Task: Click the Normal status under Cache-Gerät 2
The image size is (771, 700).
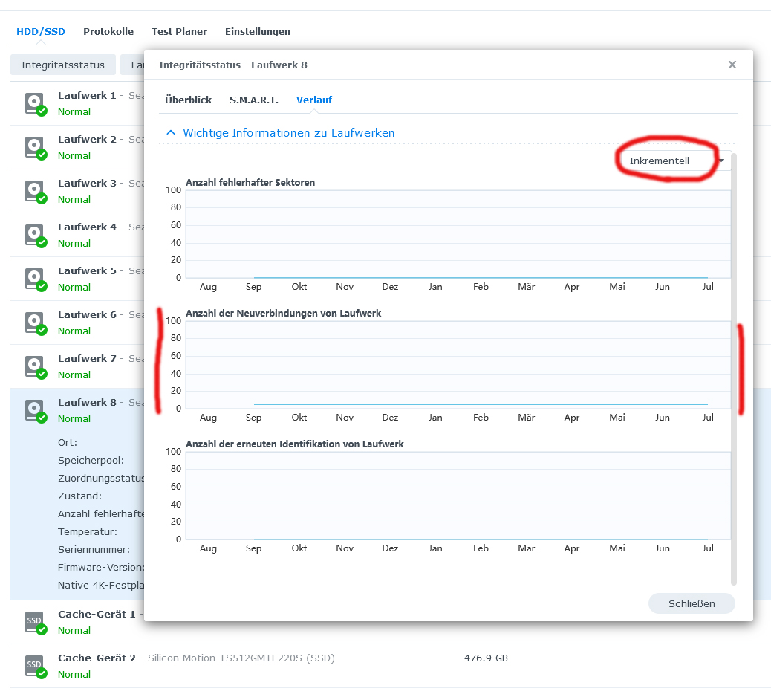Action: [x=74, y=675]
